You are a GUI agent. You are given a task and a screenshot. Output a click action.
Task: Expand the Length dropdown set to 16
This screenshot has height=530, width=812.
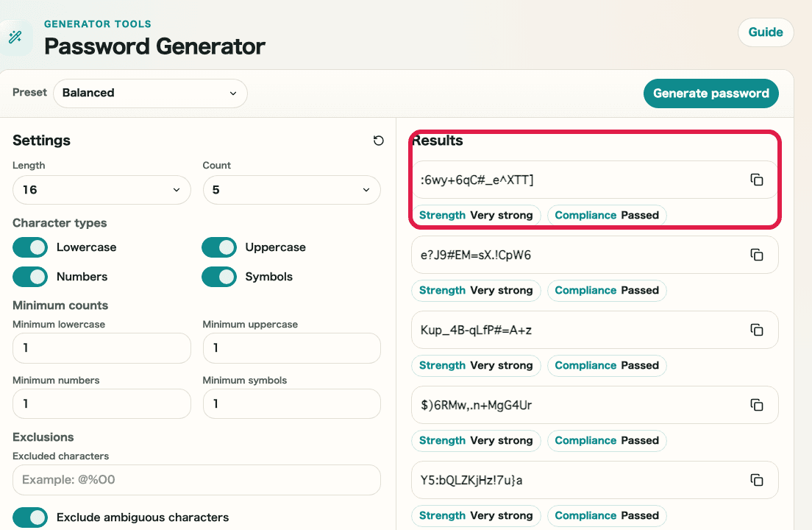coord(101,190)
